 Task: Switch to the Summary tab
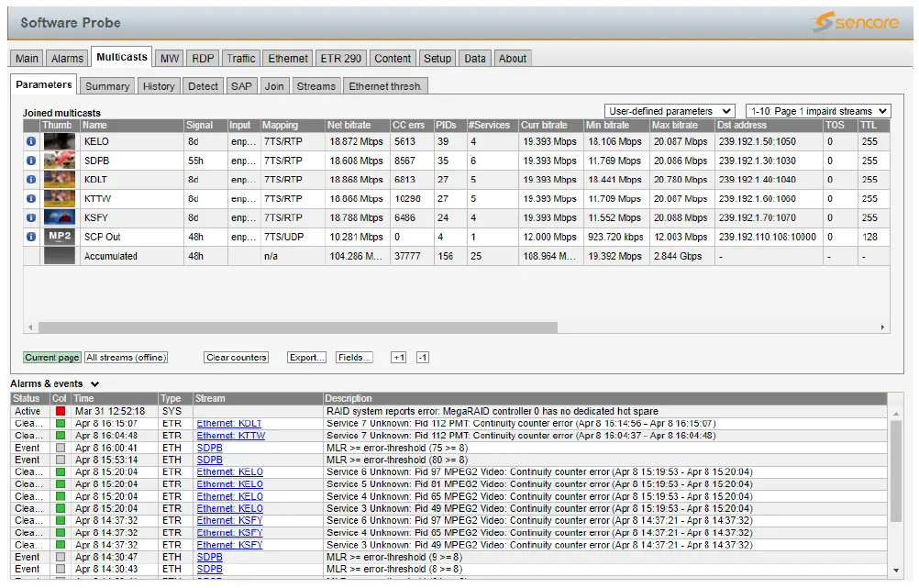click(x=106, y=85)
